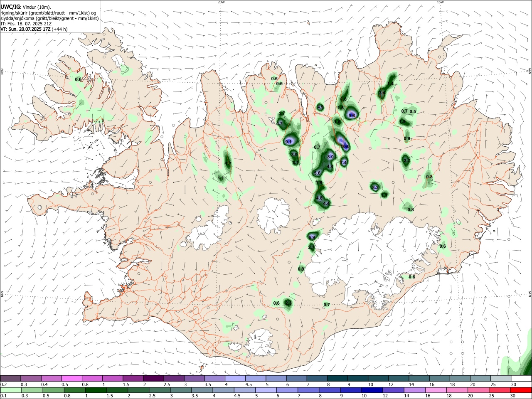Select the 7.4 precipitation value

coord(343,163)
